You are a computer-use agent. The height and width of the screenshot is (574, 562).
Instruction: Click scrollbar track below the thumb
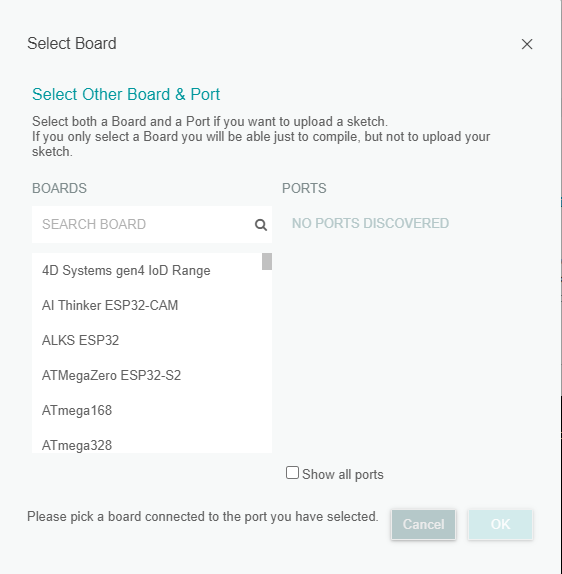coord(267,362)
